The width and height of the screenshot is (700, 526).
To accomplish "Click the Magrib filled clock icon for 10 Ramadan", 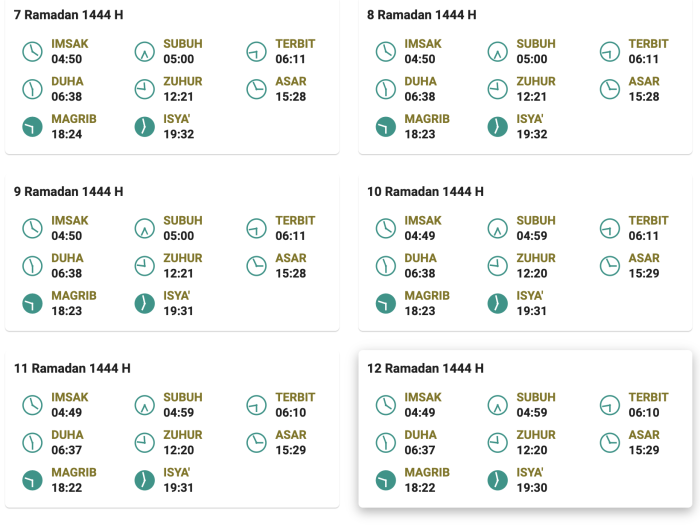I will coord(386,303).
